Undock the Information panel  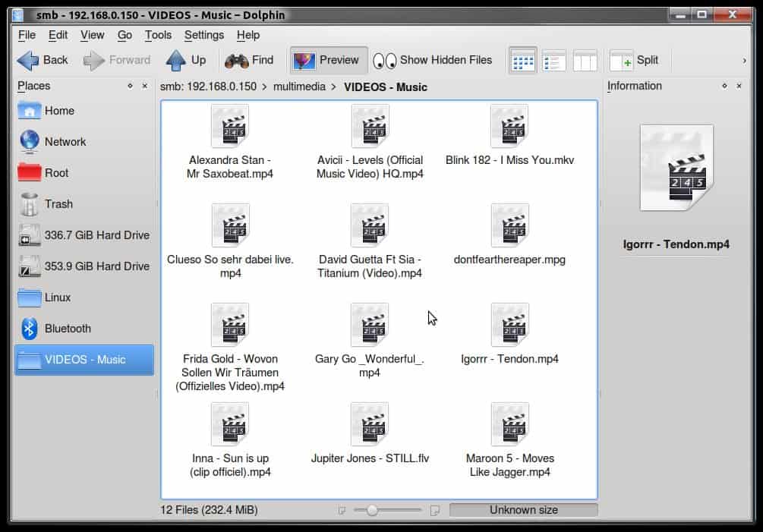tap(724, 86)
